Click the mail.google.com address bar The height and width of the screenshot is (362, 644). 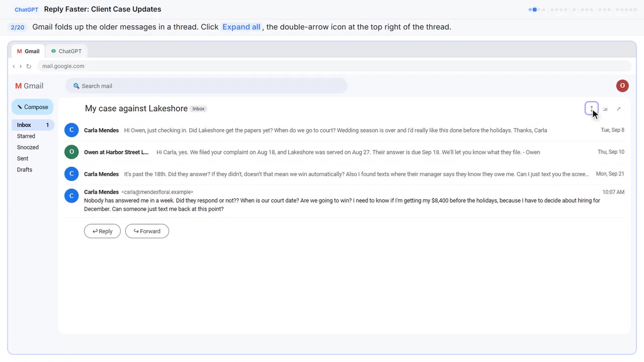pyautogui.click(x=334, y=66)
